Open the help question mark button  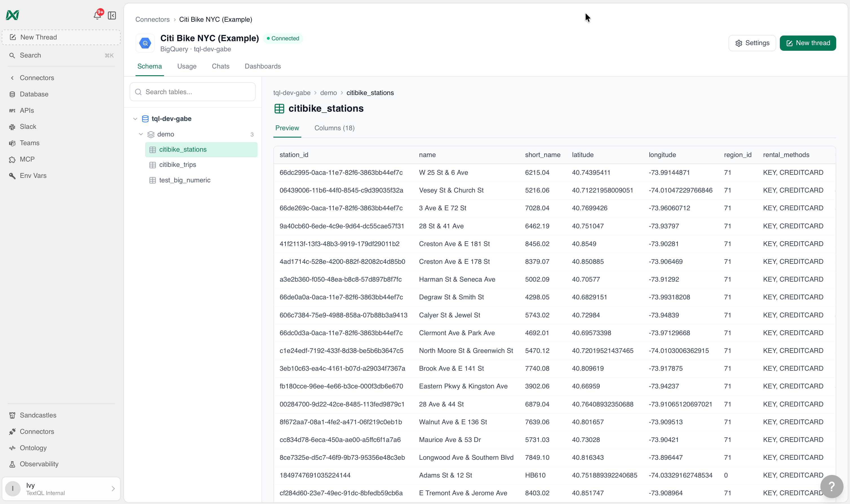point(832,487)
